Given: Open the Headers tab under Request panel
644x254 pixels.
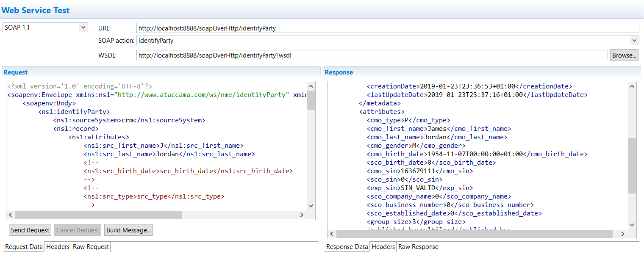Looking at the screenshot, I should 57,246.
